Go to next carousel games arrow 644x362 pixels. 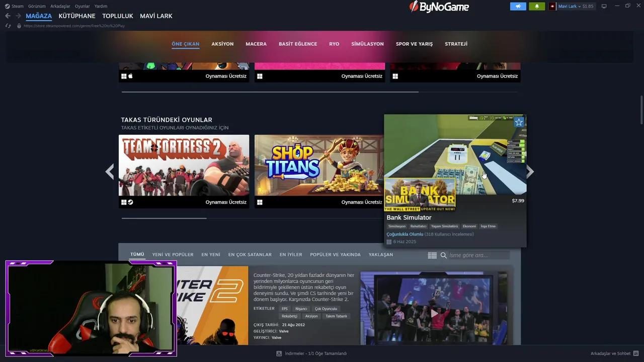[x=530, y=171]
